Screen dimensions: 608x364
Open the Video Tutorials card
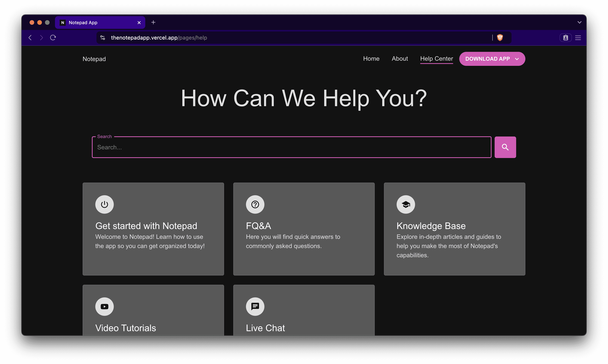click(153, 310)
